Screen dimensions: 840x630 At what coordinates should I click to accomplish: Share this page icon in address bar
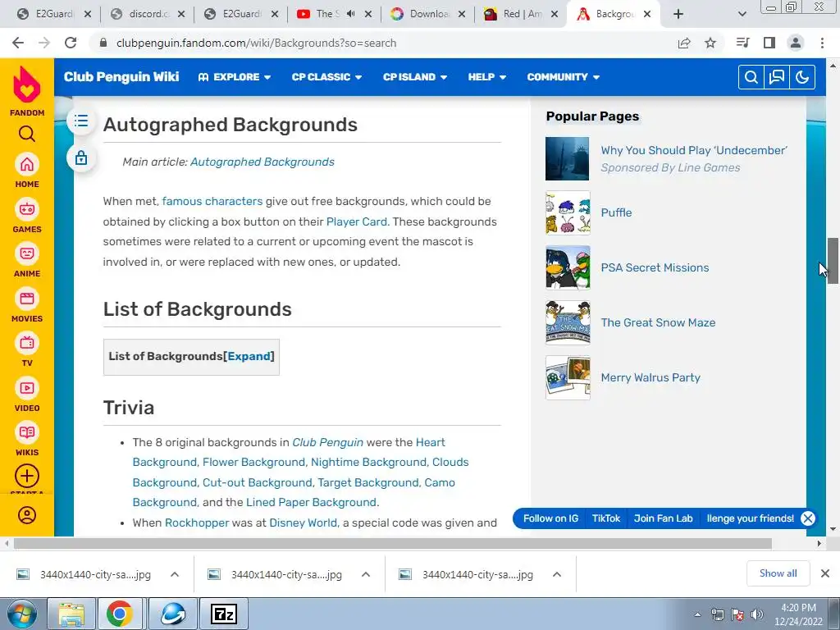coord(684,43)
